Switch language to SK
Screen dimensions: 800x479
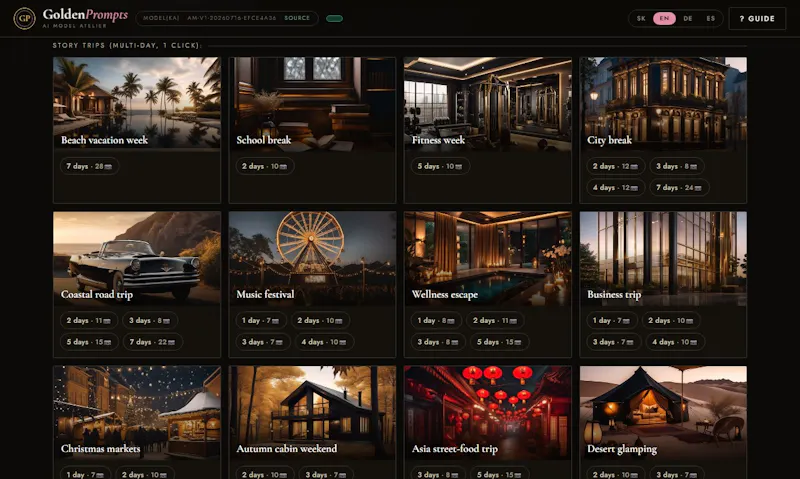[x=641, y=18]
